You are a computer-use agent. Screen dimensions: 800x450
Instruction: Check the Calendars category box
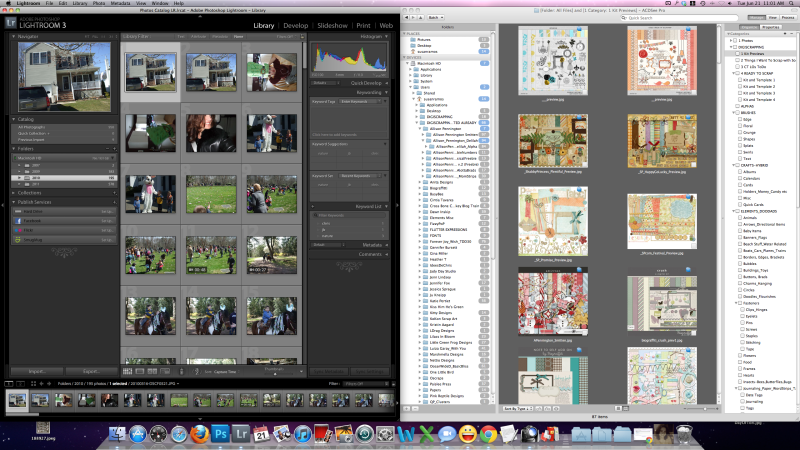pyautogui.click(x=740, y=179)
